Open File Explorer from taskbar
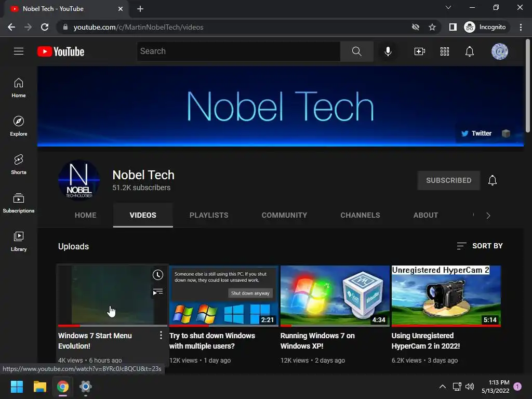Image resolution: width=532 pixels, height=399 pixels. [x=39, y=387]
